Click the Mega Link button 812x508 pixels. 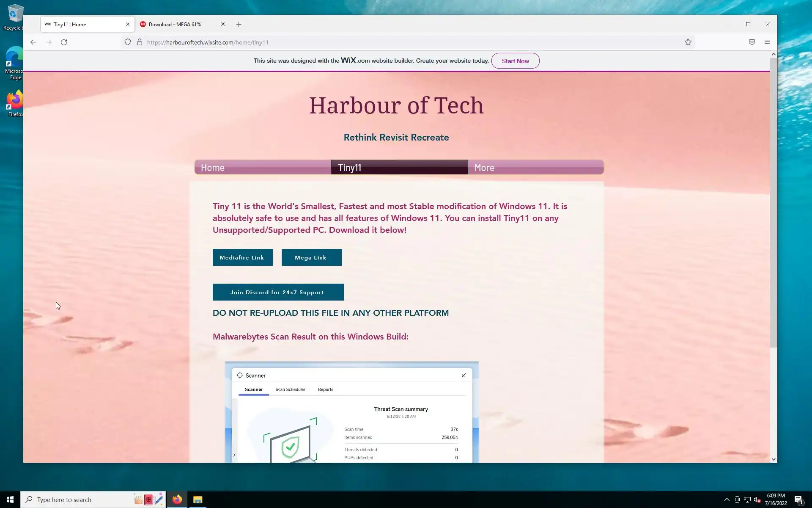[x=311, y=257]
